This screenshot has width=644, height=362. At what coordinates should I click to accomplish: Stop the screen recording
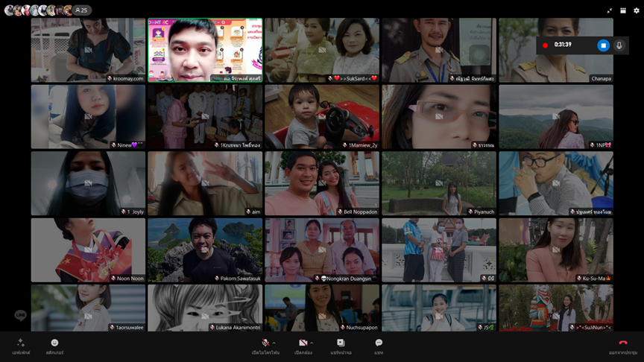coord(603,45)
